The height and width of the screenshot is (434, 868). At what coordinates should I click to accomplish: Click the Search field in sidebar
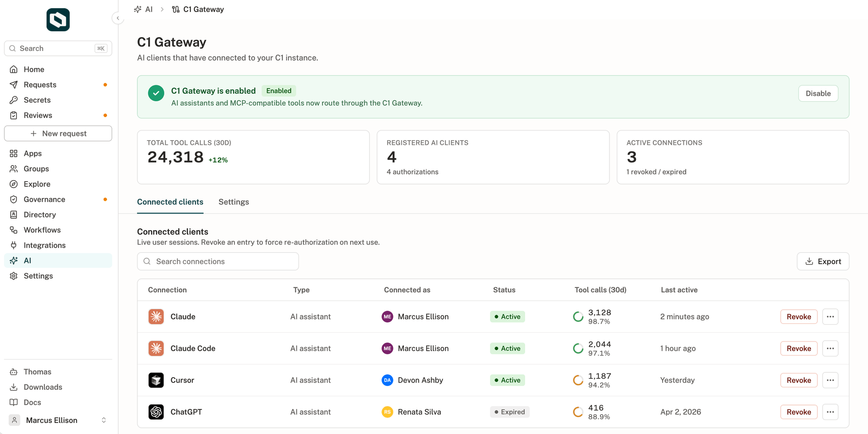58,48
